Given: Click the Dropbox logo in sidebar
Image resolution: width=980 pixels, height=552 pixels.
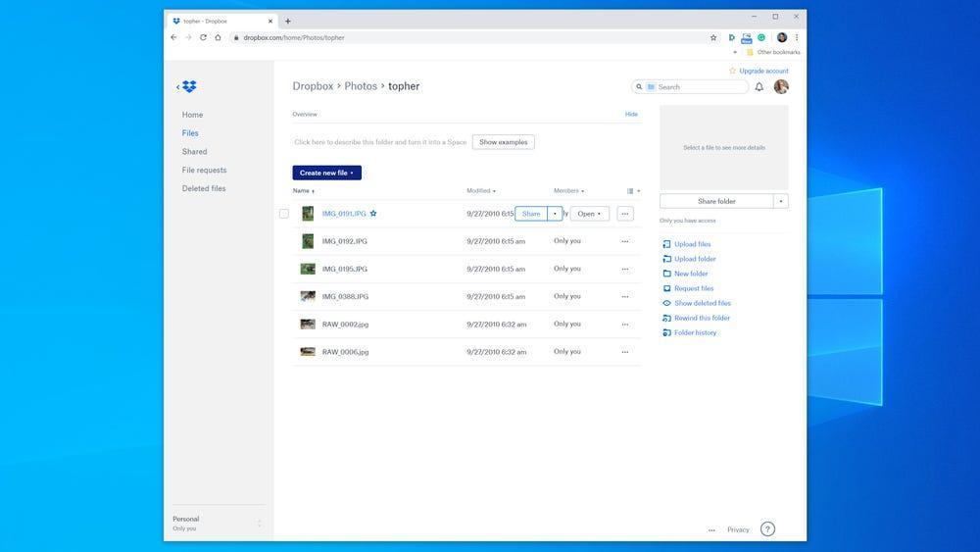Looking at the screenshot, I should [189, 86].
